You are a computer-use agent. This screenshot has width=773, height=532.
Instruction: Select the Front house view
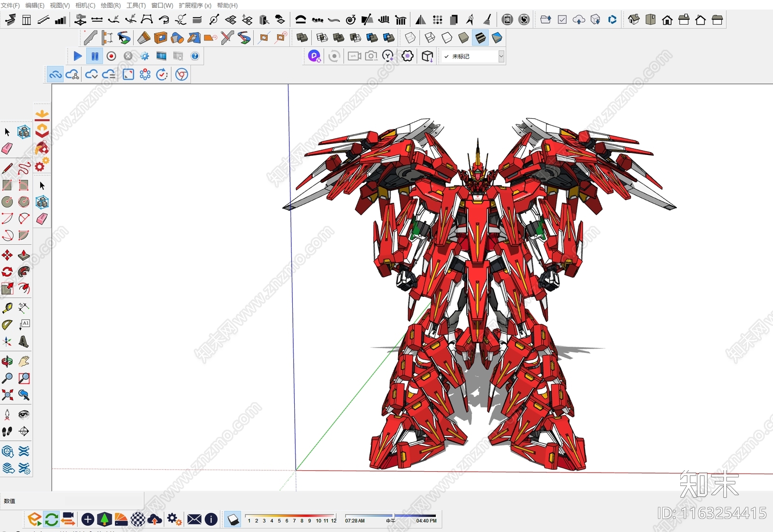(667, 20)
